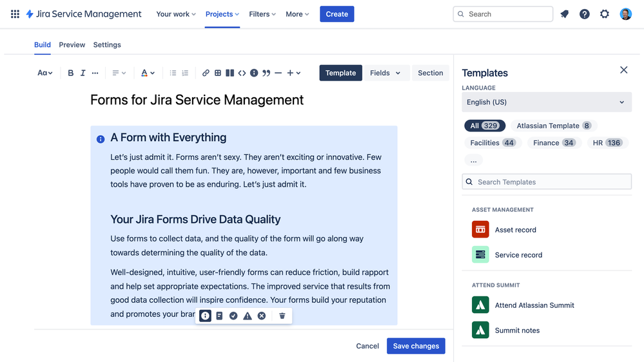This screenshot has width=644, height=362.
Task: Toggle italic formatting
Action: tap(83, 73)
